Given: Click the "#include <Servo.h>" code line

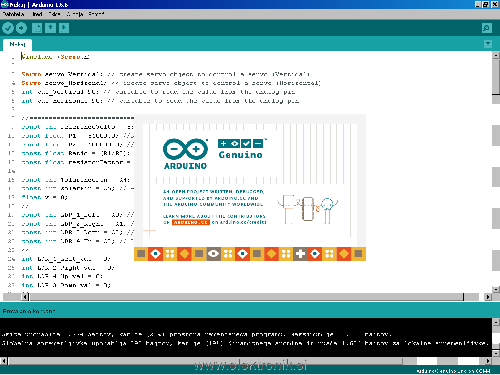Looking at the screenshot, I should coord(55,57).
